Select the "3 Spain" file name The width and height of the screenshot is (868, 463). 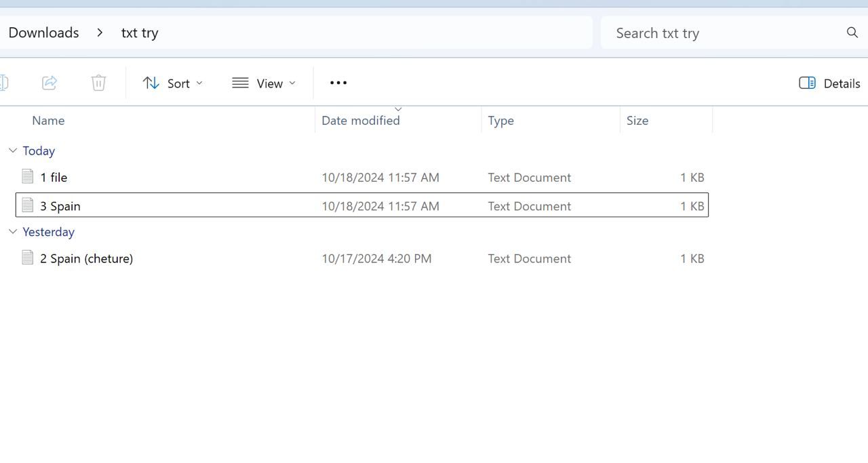[x=60, y=206]
